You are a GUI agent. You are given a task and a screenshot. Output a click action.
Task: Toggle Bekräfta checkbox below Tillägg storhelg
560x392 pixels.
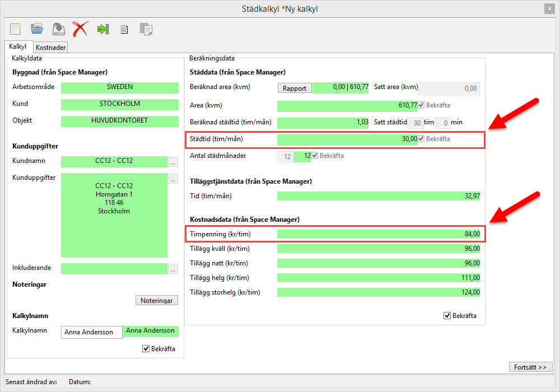coord(447,316)
